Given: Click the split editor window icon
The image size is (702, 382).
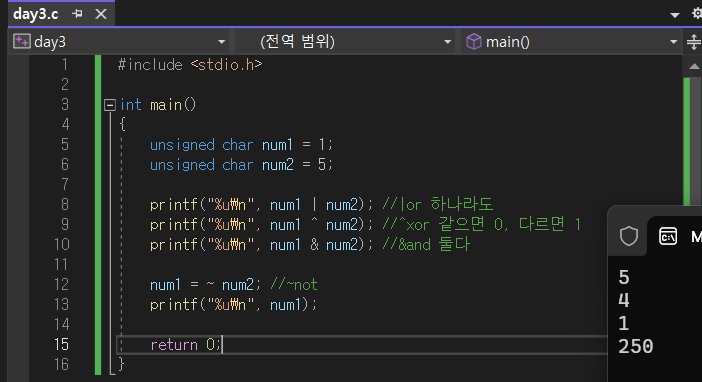Looking at the screenshot, I should [693, 42].
